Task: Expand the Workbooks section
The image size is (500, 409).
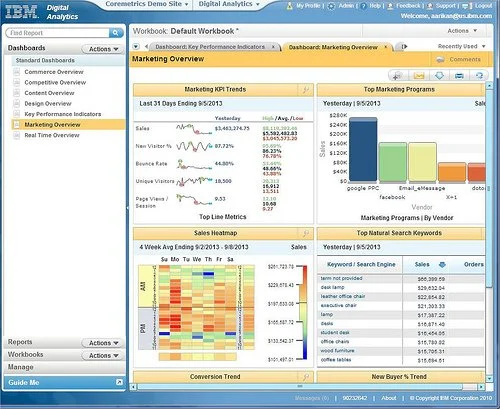Action: pos(25,354)
